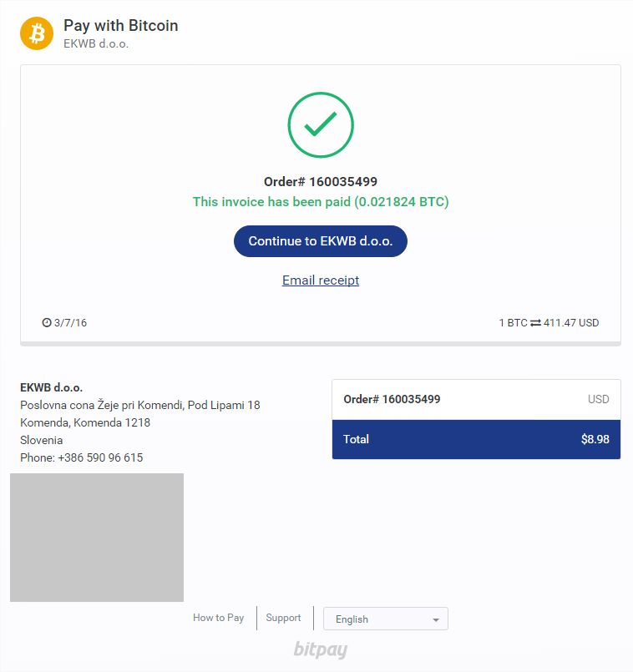Image resolution: width=633 pixels, height=672 pixels.
Task: Click the USD currency label
Action: pyautogui.click(x=598, y=399)
